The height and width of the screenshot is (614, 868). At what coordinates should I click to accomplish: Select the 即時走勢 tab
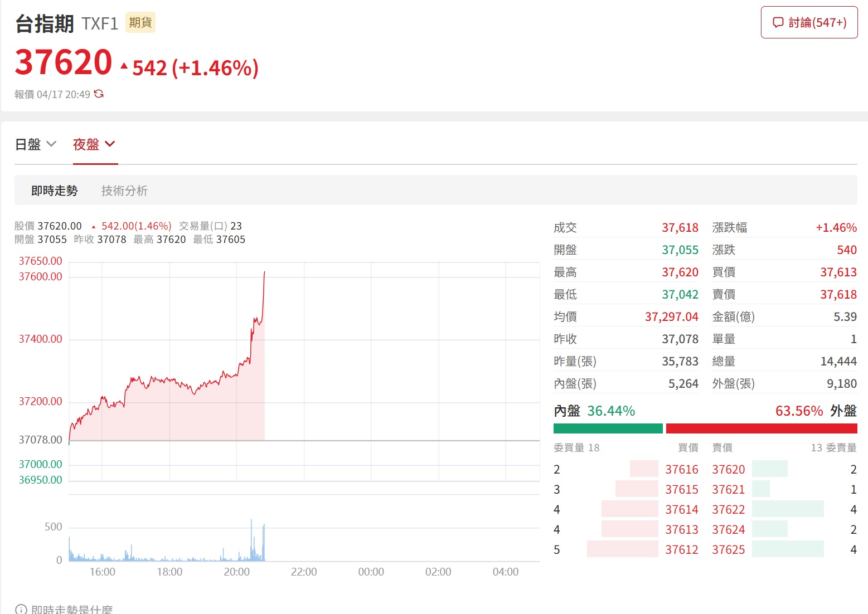(54, 191)
